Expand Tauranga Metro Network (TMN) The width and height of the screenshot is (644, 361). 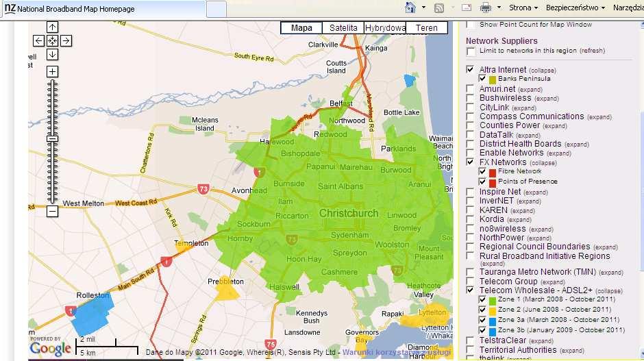[x=610, y=273]
